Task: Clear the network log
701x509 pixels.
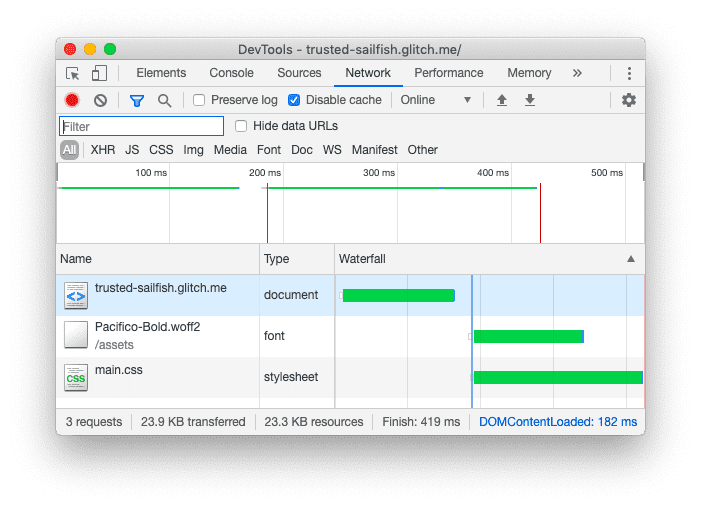Action: pos(100,100)
